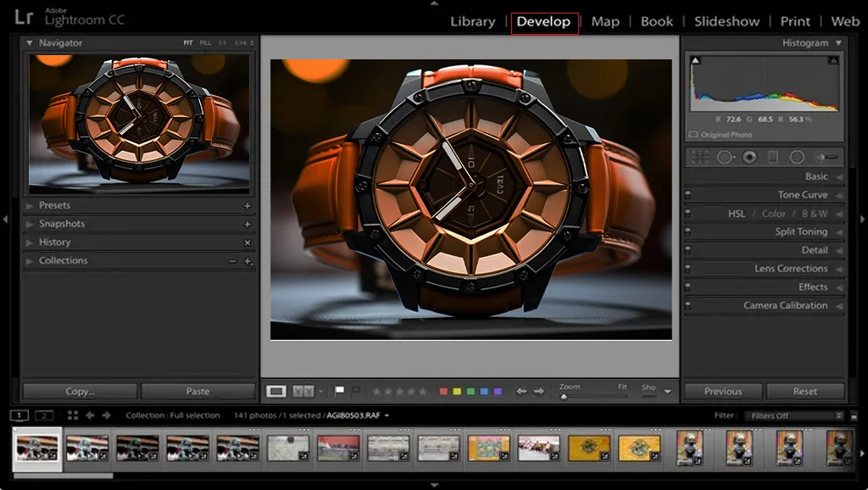This screenshot has width=868, height=490.
Task: Open the Slideshow module
Action: coord(726,21)
